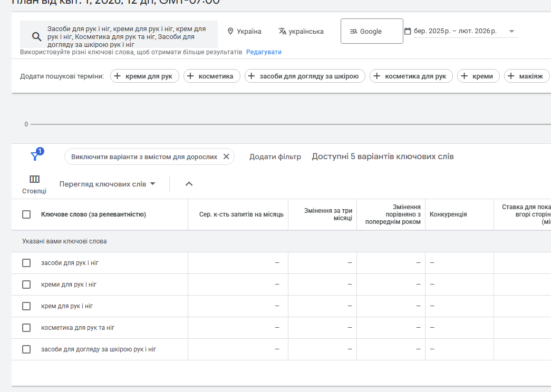Click the plus icon on "креми для рук"
Screen dimensions: 551x392
(118, 76)
